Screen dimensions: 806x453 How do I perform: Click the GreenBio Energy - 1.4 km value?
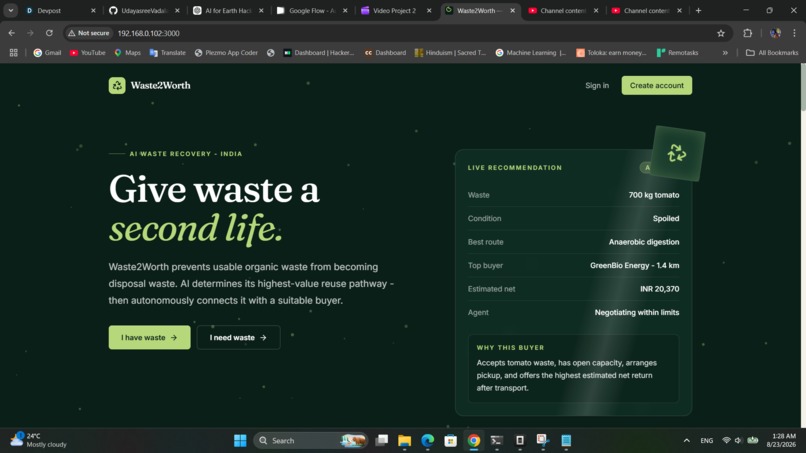coord(634,265)
